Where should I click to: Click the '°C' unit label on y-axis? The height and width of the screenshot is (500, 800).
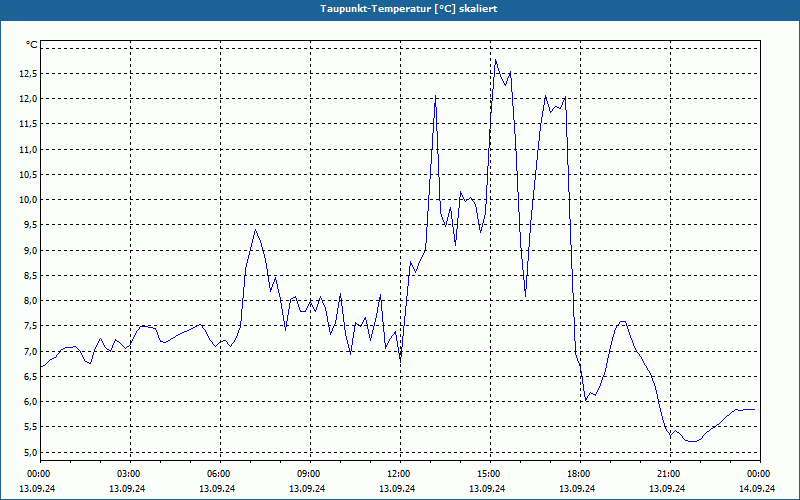(x=32, y=45)
